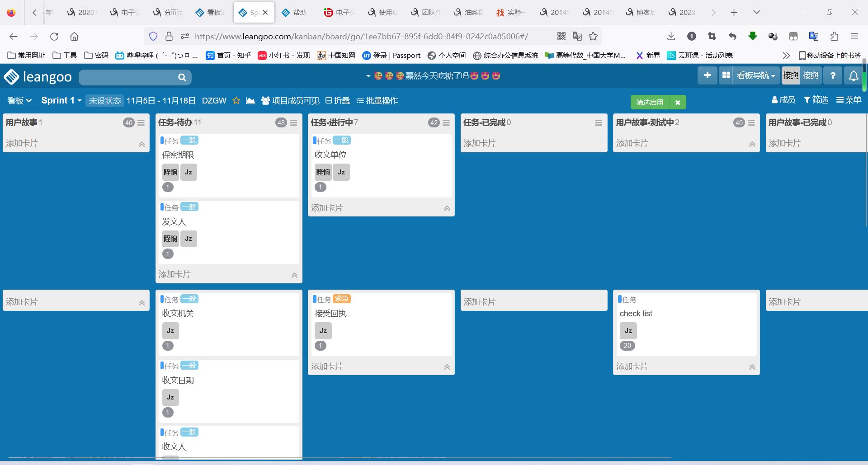The image size is (868, 465).
Task: Click the tracking protection shield icon
Action: 153,37
